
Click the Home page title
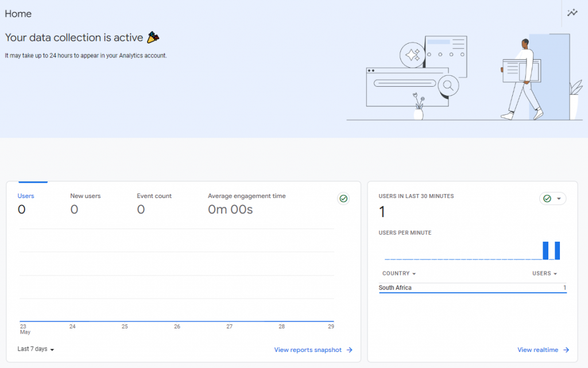click(x=18, y=14)
